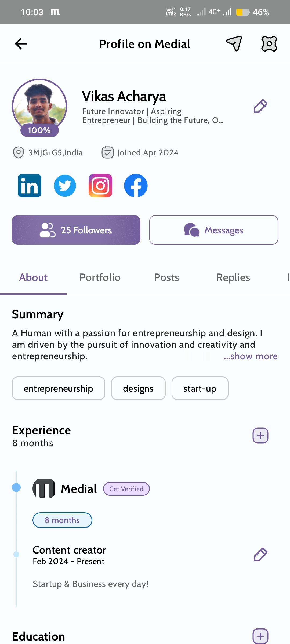
Task: Open Facebook profile link icon
Action: (x=136, y=186)
